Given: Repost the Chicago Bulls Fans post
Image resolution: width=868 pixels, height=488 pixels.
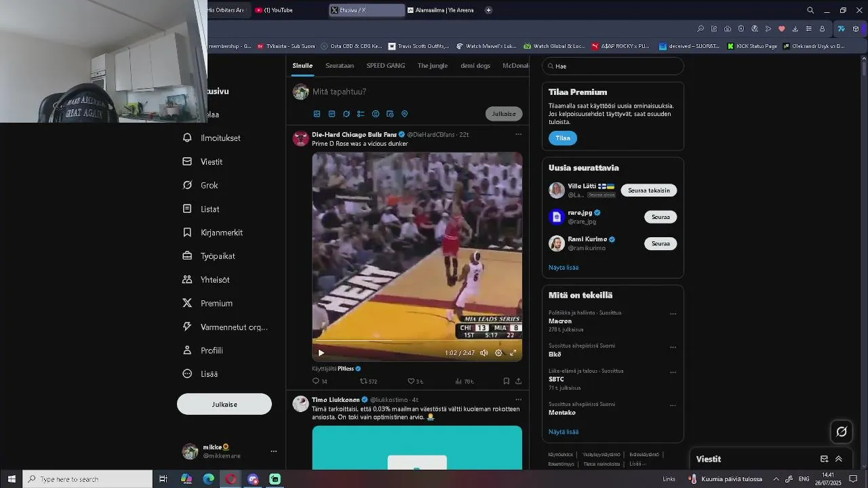Looking at the screenshot, I should coord(368,382).
